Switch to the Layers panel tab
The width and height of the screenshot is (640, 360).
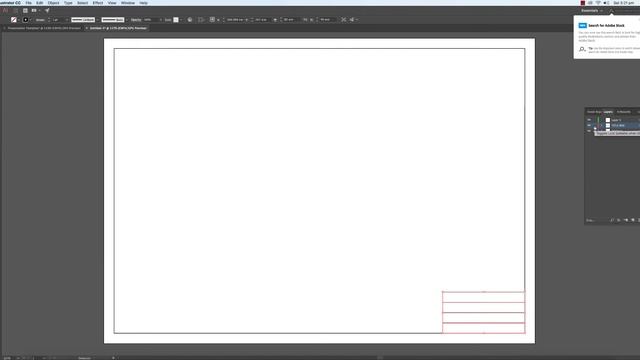click(x=608, y=112)
